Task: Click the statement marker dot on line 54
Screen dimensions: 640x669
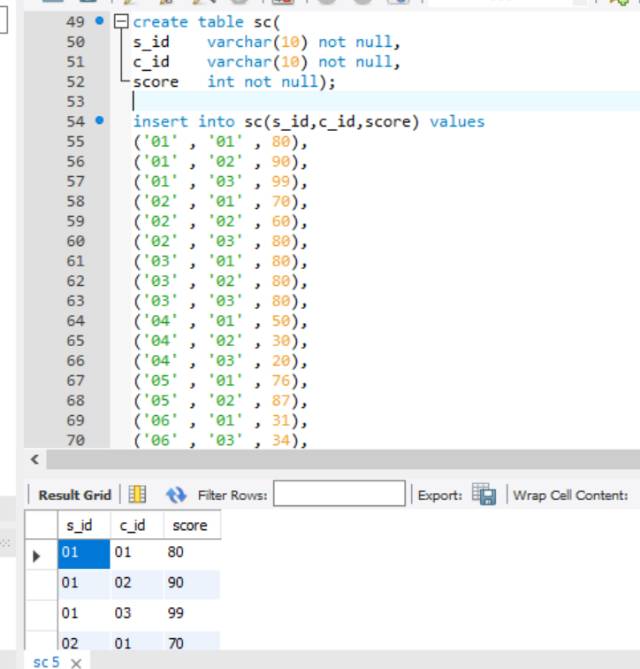Action: (99, 121)
